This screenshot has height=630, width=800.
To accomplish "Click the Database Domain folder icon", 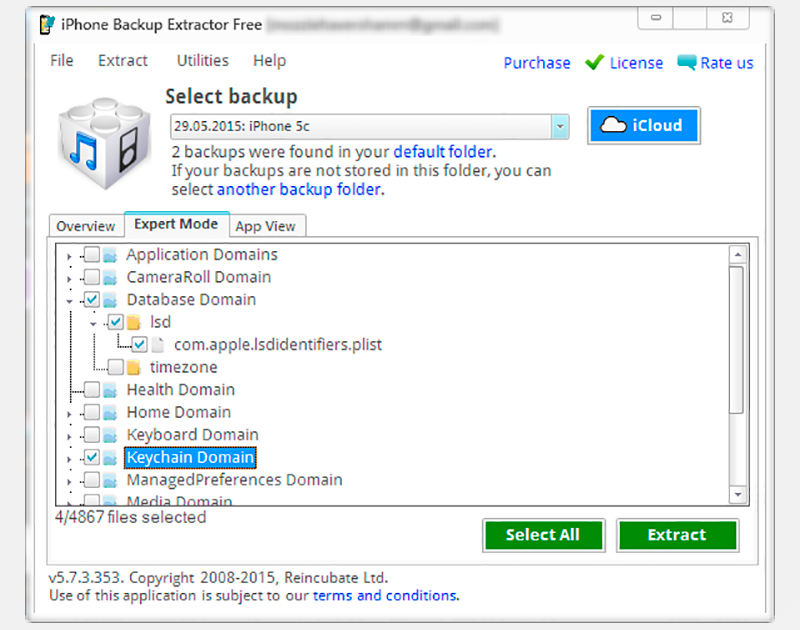I will 110,300.
